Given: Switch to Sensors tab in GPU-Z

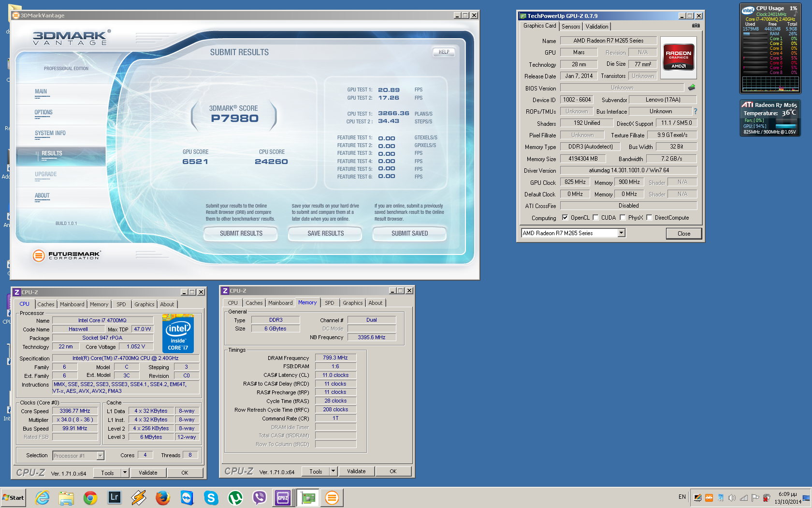Looking at the screenshot, I should tap(571, 27).
